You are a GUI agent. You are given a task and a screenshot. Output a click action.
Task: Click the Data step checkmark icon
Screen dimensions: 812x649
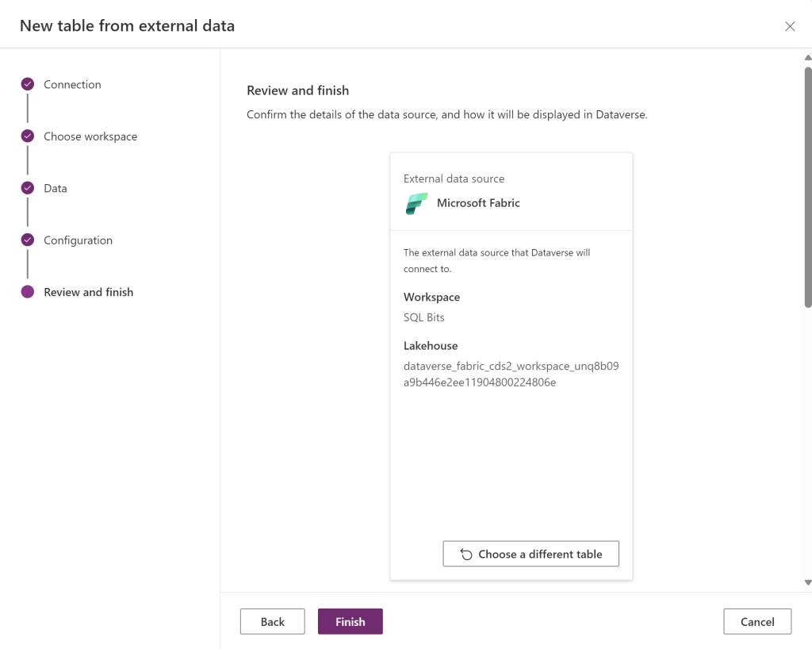coord(28,188)
